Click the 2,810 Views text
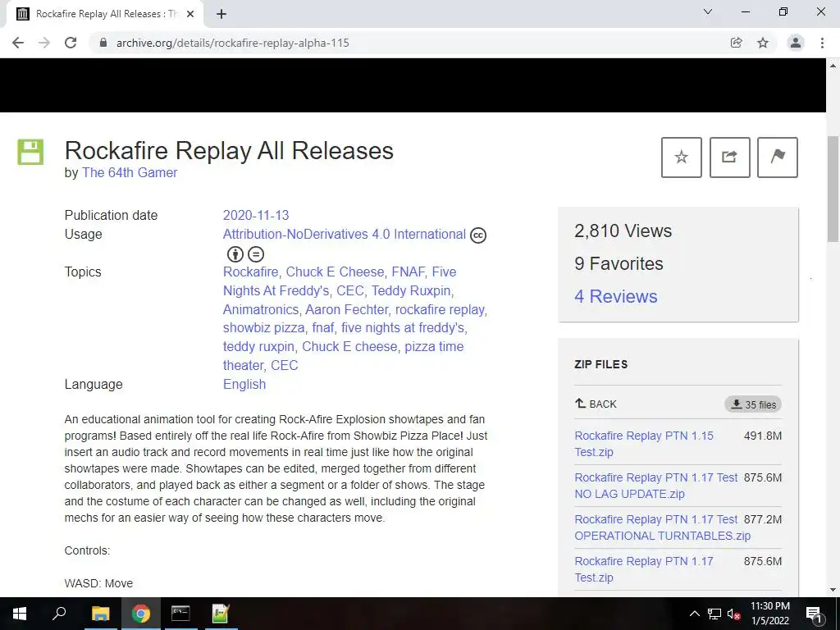This screenshot has height=630, width=840. (x=623, y=231)
